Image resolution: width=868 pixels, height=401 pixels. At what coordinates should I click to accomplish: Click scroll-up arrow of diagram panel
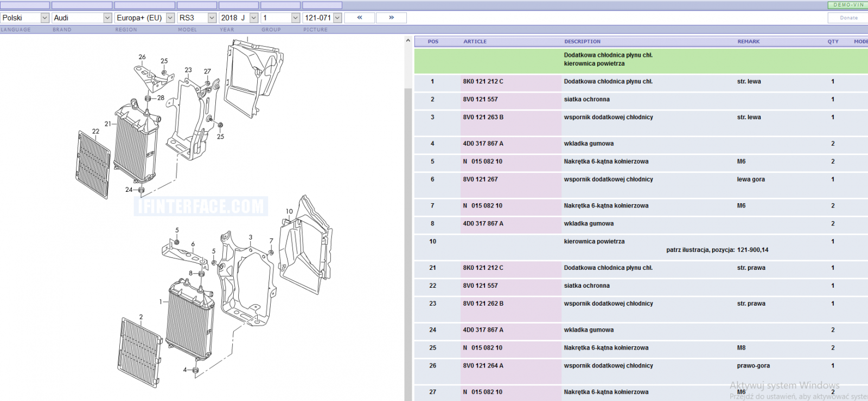click(x=408, y=41)
